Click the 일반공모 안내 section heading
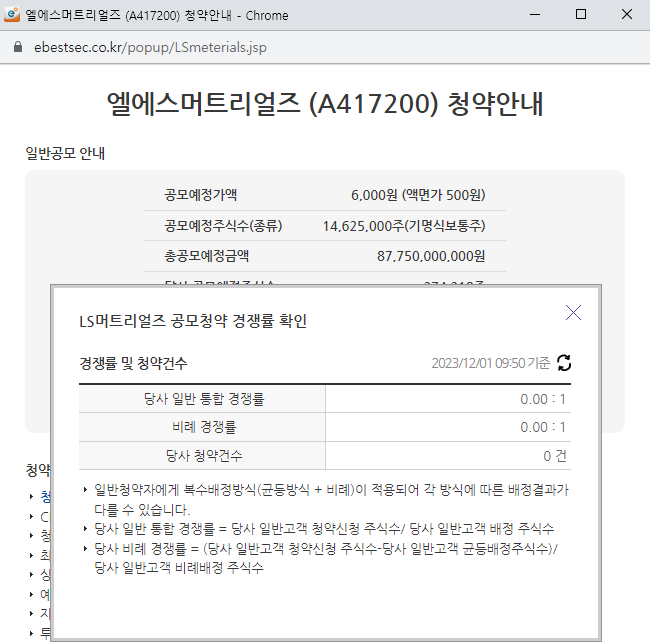The height and width of the screenshot is (642, 650). pyautogui.click(x=65, y=153)
